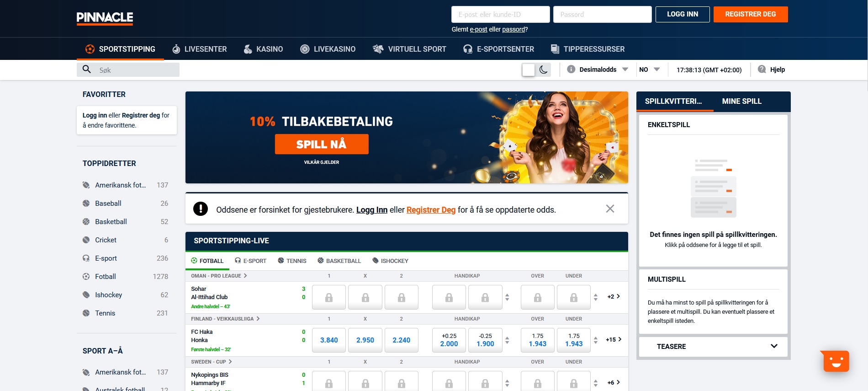This screenshot has height=391, width=868.
Task: Select over 1.75 for FC Haka vs Honka
Action: [538, 340]
